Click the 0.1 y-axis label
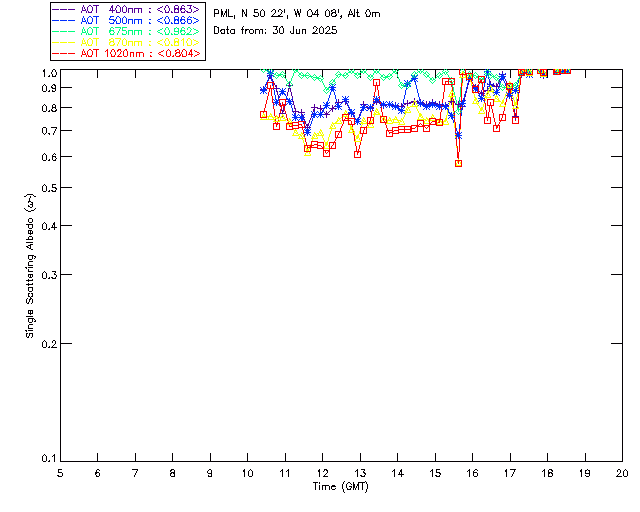Image resolution: width=640 pixels, height=512 pixels. click(49, 459)
